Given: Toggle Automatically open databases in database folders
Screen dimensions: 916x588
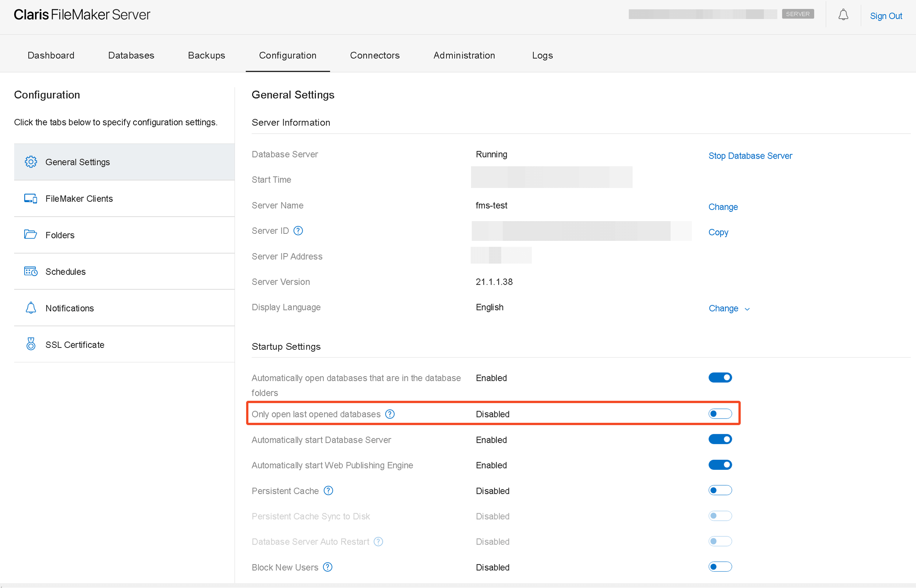Looking at the screenshot, I should click(720, 378).
